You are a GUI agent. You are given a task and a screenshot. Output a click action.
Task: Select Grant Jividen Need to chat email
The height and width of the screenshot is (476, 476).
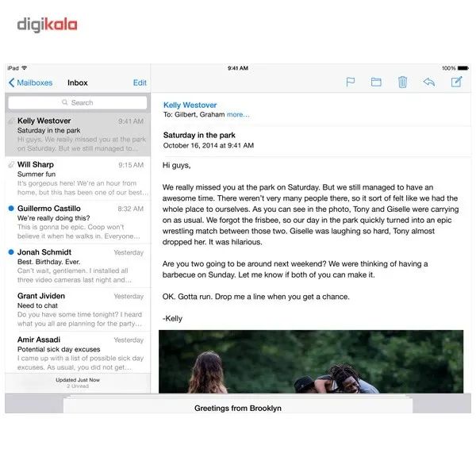[x=78, y=309]
